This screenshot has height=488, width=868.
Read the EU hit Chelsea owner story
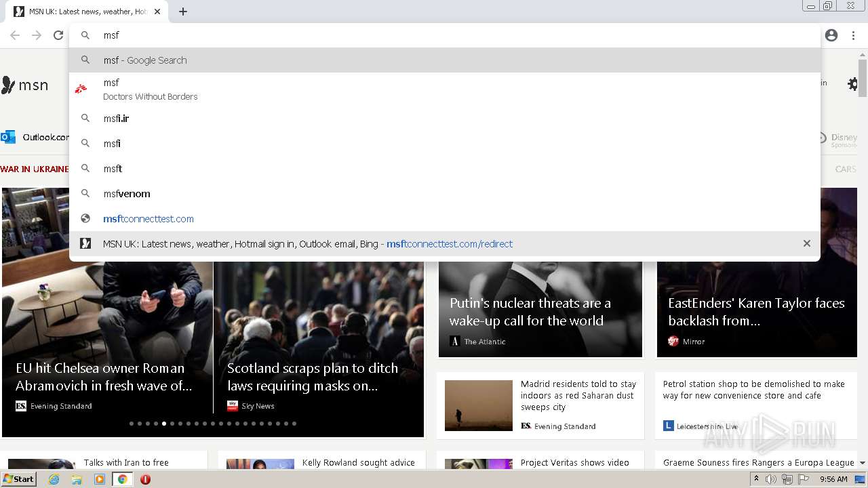click(x=104, y=377)
